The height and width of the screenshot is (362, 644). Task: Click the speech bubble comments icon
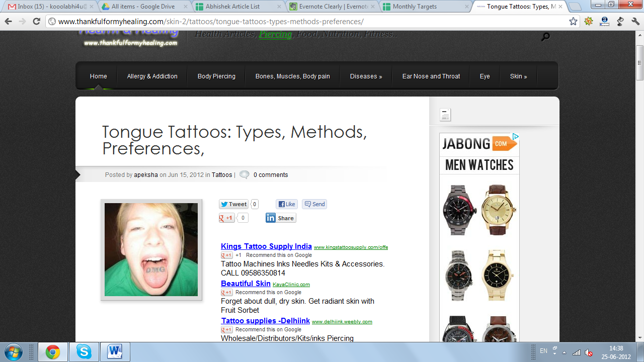click(x=244, y=175)
